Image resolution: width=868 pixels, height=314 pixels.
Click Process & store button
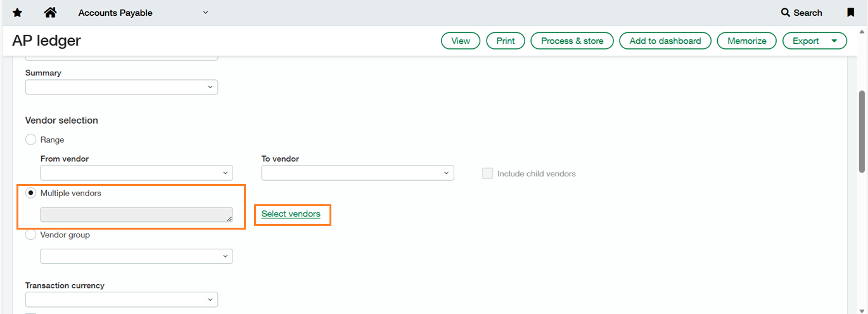[x=572, y=41]
